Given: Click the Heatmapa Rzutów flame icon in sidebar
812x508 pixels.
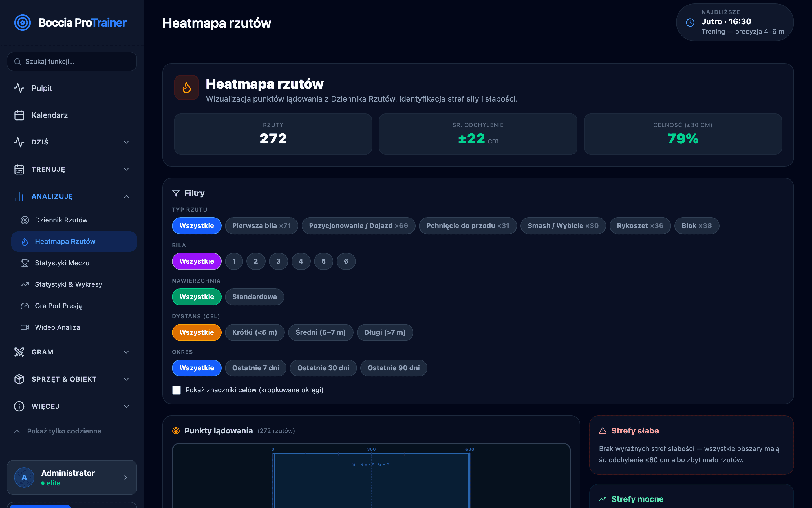Looking at the screenshot, I should point(25,242).
